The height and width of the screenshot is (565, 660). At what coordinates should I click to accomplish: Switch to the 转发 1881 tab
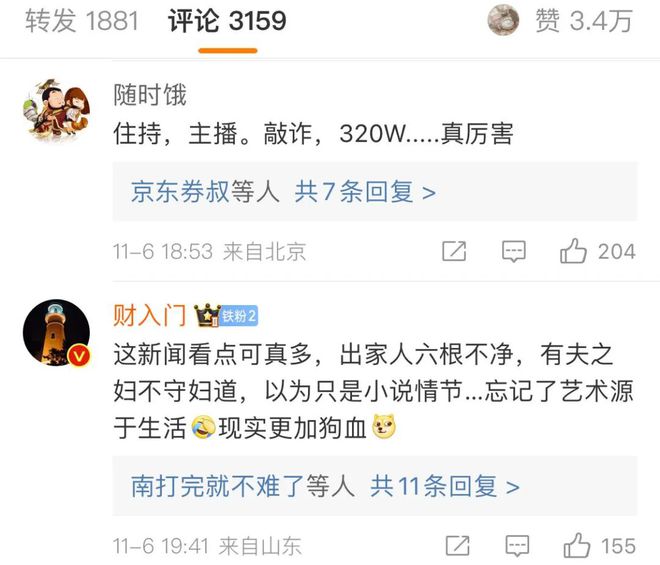pos(82,21)
